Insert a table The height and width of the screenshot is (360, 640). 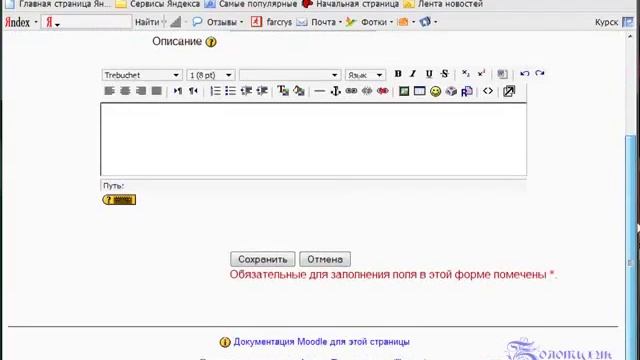420,91
